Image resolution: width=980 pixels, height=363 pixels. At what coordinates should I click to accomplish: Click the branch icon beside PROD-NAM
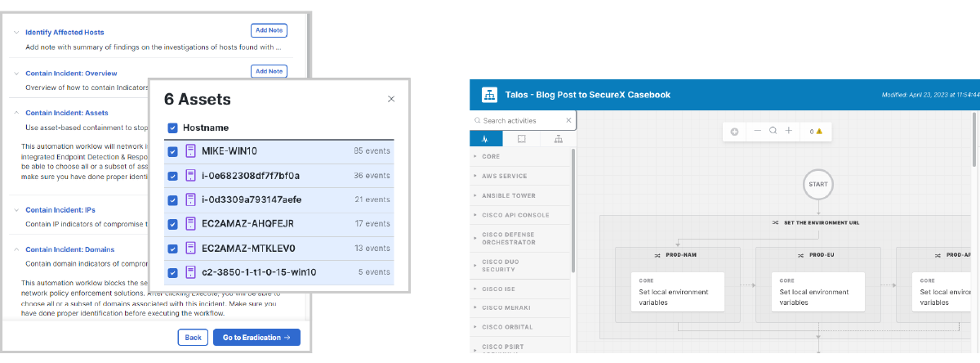pos(657,254)
